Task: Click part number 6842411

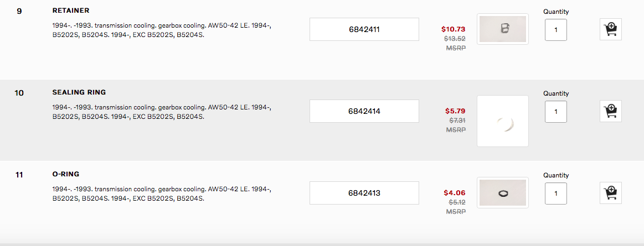Action: pos(364,29)
